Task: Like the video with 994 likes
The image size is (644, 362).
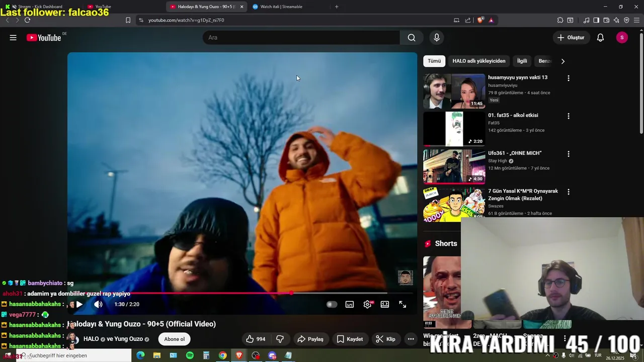Action: pos(256,339)
